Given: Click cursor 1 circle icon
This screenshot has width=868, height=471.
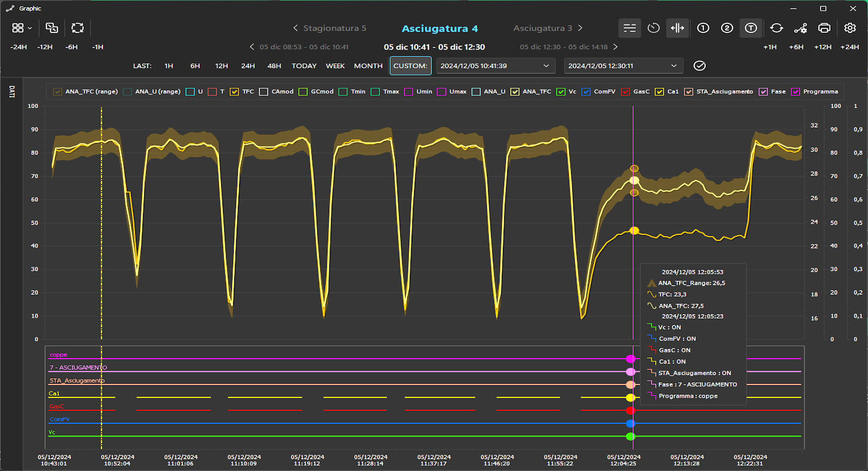Looking at the screenshot, I should tap(703, 28).
